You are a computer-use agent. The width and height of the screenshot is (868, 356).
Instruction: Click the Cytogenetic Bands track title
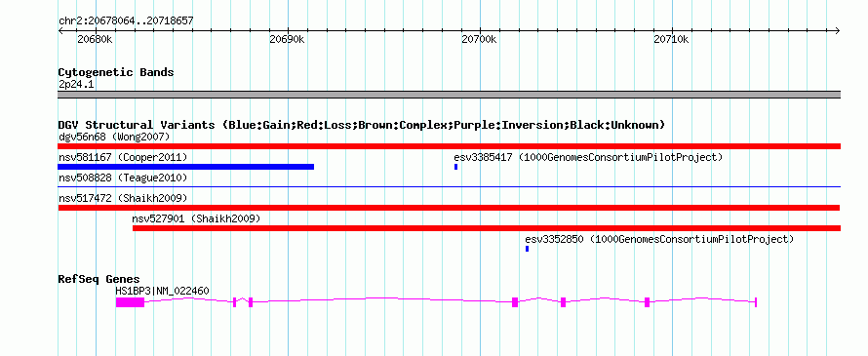pos(116,72)
